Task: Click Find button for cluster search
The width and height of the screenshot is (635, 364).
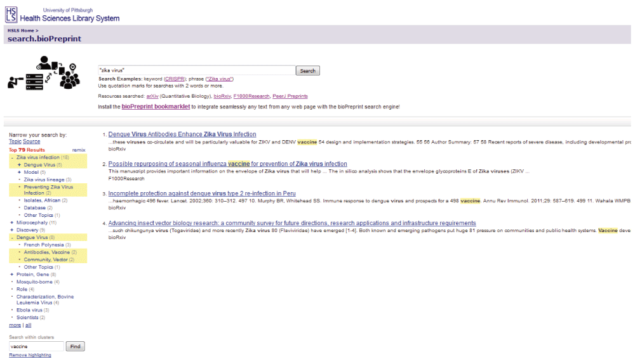Action: pos(76,347)
